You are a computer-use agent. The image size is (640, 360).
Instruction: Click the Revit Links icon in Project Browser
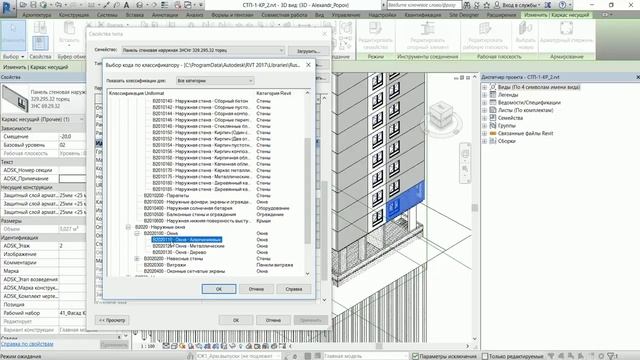[x=493, y=133]
